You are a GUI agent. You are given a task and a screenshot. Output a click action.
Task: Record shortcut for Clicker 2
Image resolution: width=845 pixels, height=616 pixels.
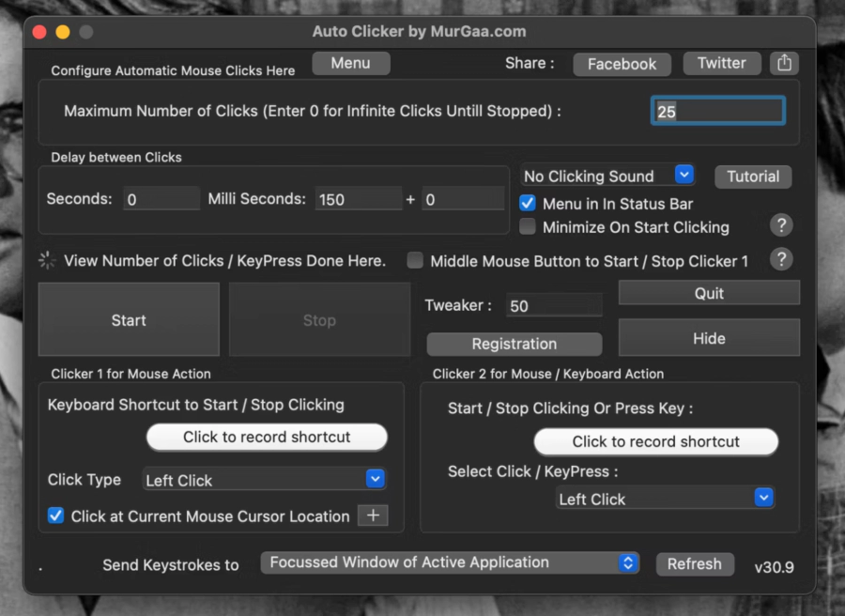(x=656, y=441)
